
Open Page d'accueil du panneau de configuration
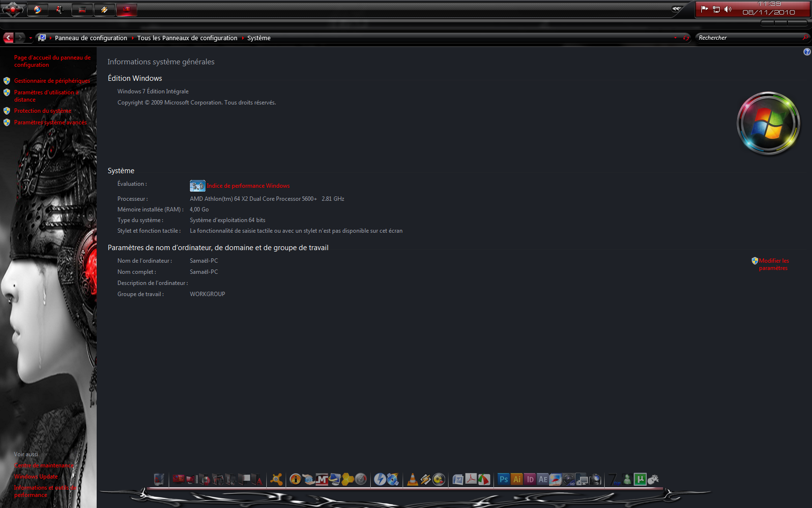pos(52,61)
